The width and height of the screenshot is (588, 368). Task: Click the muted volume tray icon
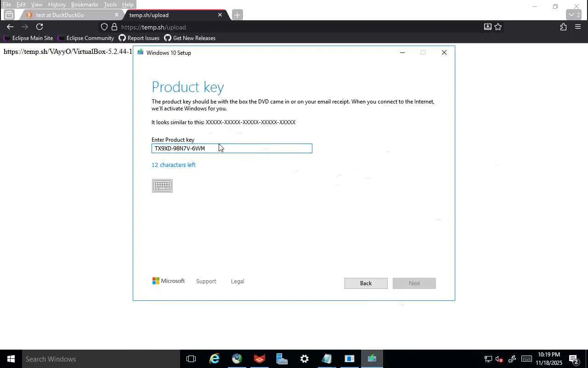[x=499, y=359]
